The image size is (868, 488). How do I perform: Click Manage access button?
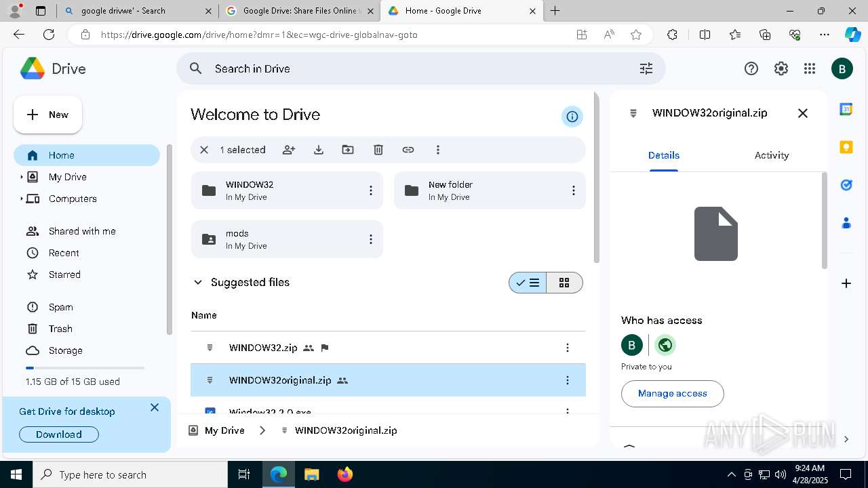tap(673, 393)
